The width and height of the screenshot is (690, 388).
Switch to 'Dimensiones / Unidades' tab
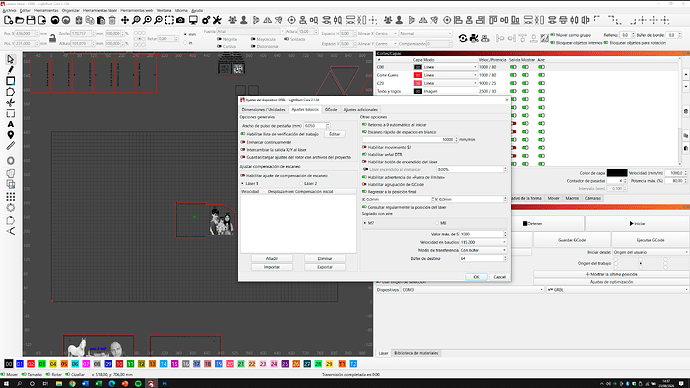tap(263, 110)
